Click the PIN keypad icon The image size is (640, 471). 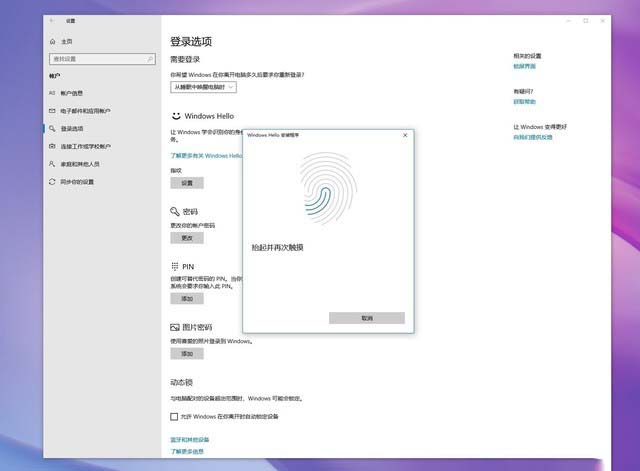pyautogui.click(x=175, y=267)
